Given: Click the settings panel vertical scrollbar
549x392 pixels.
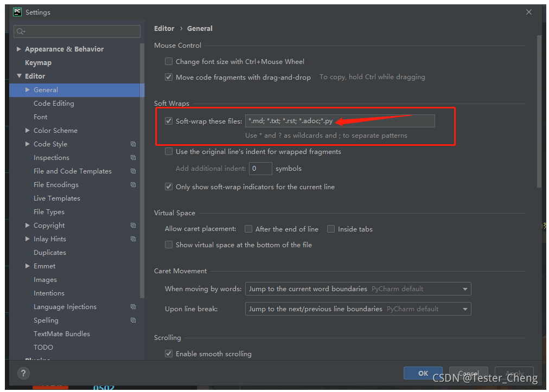Looking at the screenshot, I should click(x=539, y=112).
